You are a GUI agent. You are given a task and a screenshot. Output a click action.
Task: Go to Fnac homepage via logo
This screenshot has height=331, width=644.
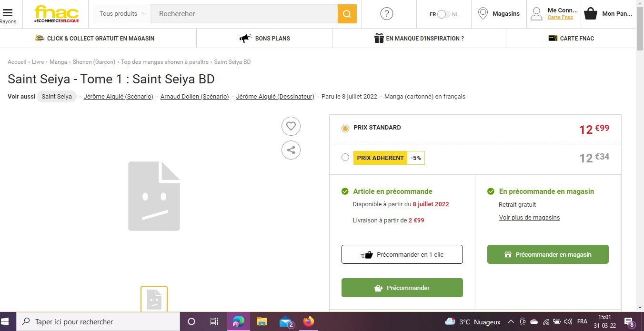click(57, 14)
